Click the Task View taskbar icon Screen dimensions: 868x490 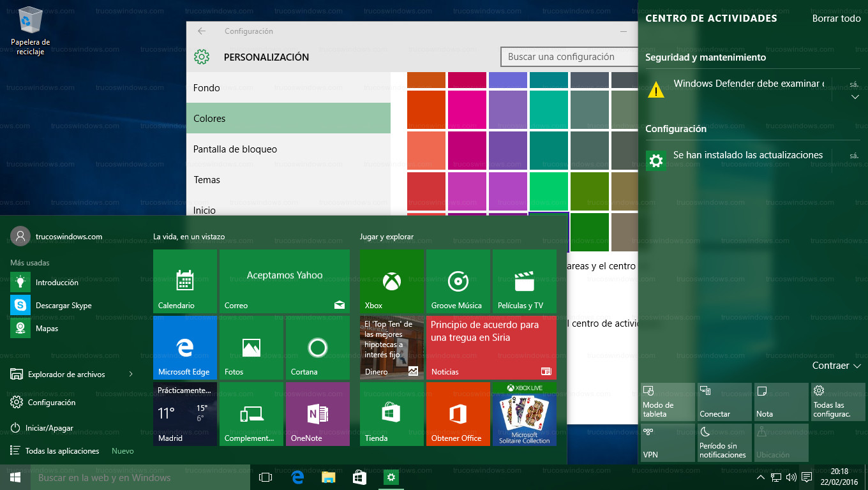(266, 477)
